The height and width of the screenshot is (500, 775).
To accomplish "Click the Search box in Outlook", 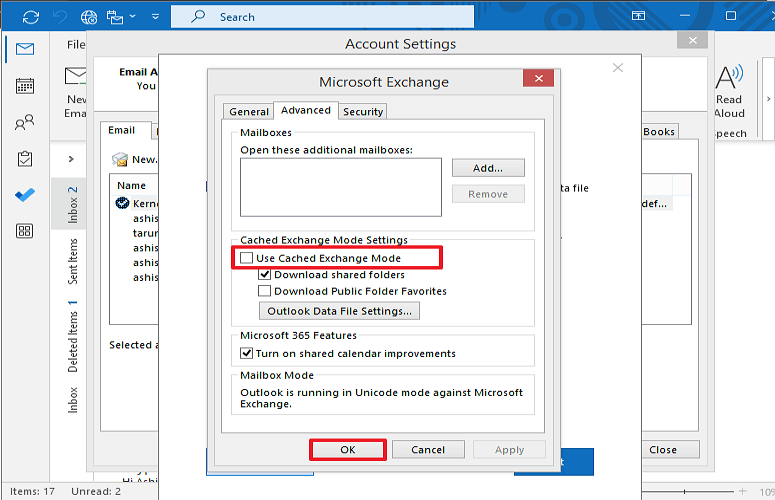I will [322, 17].
